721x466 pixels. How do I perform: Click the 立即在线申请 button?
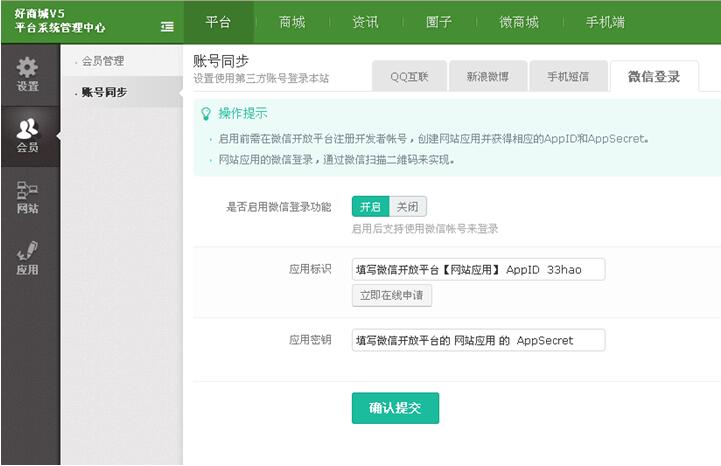coord(392,295)
